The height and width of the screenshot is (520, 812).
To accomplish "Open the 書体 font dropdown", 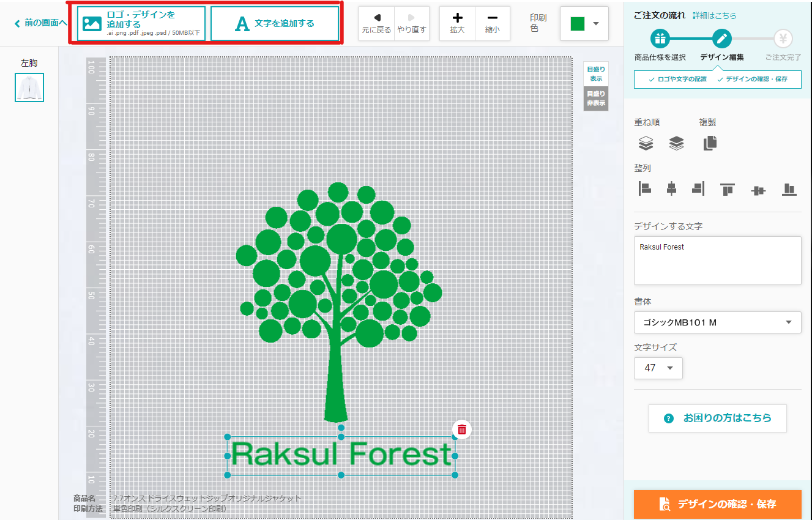I will 718,322.
